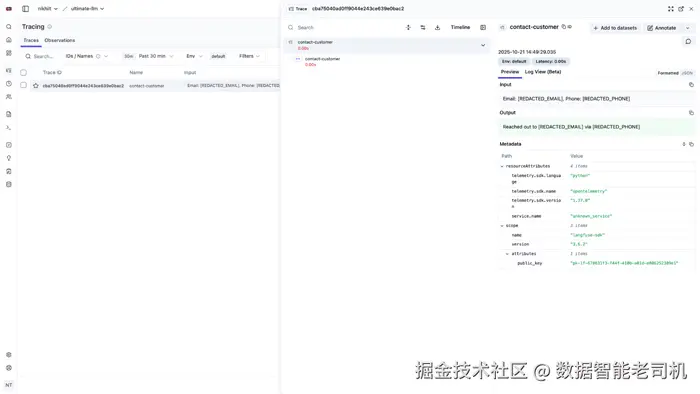Open the Prompts document icon in sidebar
Image resolution: width=700 pixels, height=394 pixels.
[8, 114]
